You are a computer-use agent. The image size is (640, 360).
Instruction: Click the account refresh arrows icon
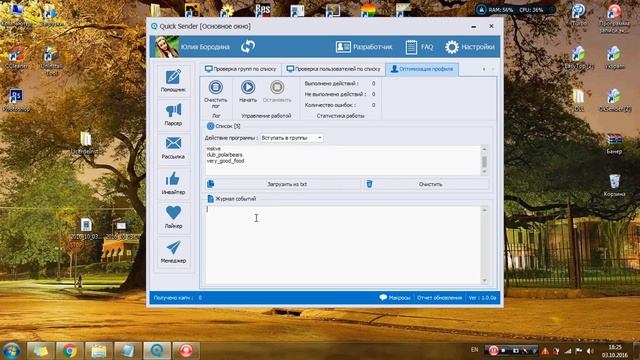pyautogui.click(x=247, y=47)
